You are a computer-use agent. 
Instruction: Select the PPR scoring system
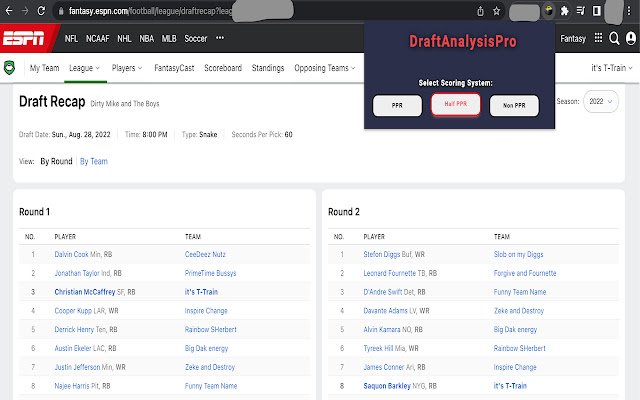[397, 105]
